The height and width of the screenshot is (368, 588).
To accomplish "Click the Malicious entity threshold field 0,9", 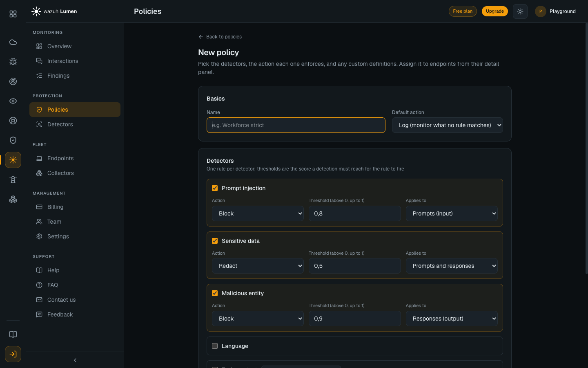I will click(x=355, y=319).
